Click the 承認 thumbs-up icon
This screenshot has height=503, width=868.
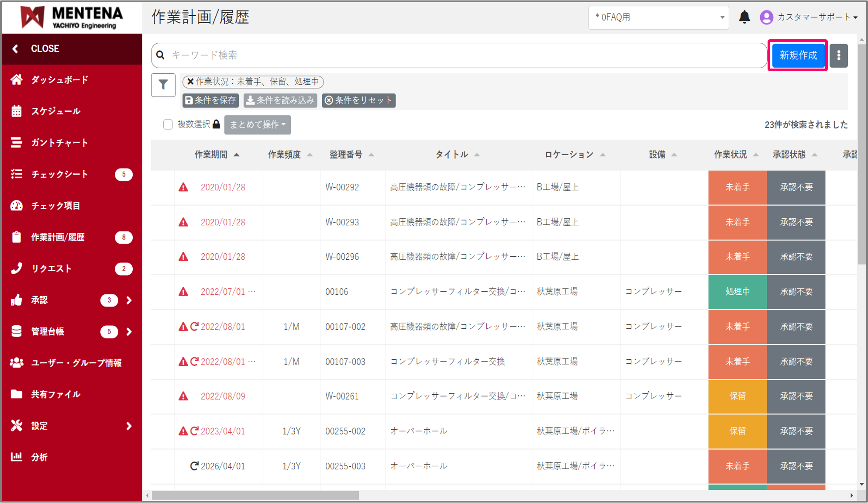[x=17, y=300]
